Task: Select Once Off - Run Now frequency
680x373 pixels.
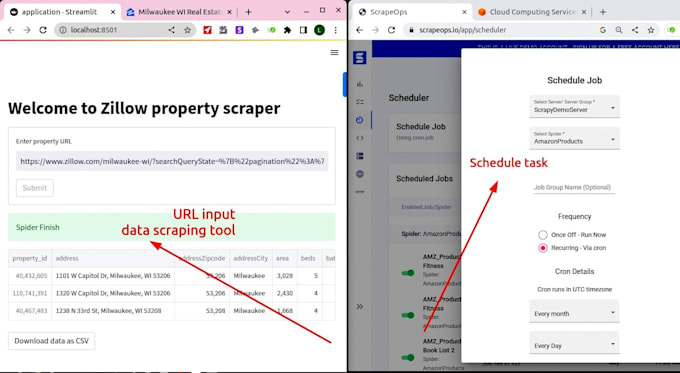Action: (x=543, y=235)
